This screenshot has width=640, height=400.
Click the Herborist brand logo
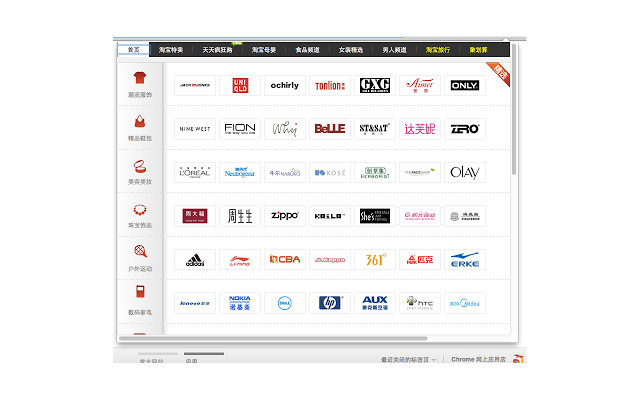click(375, 173)
